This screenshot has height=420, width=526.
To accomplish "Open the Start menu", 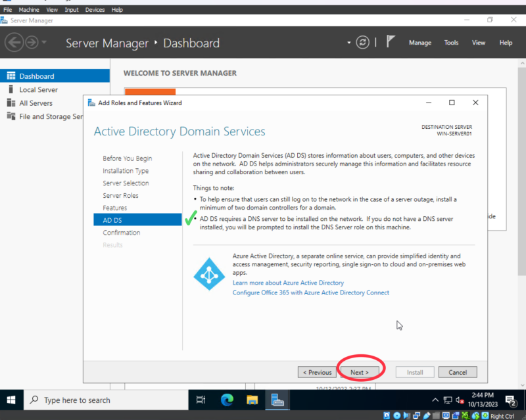I will [x=11, y=400].
